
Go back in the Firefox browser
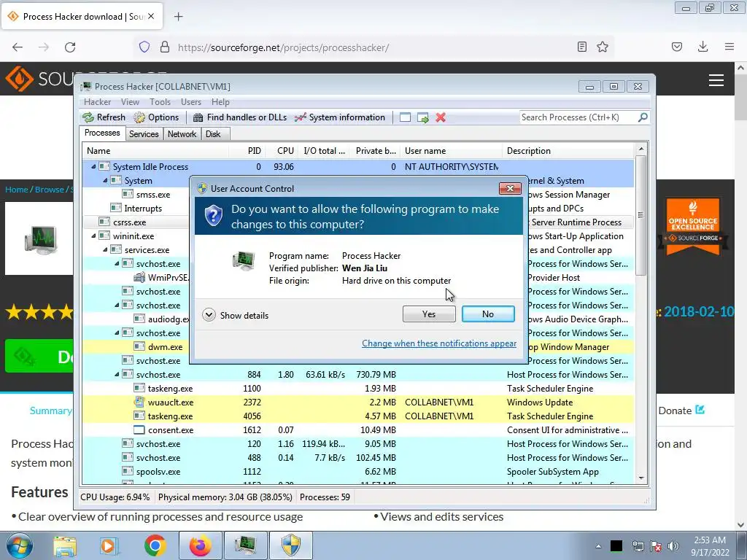[x=18, y=47]
